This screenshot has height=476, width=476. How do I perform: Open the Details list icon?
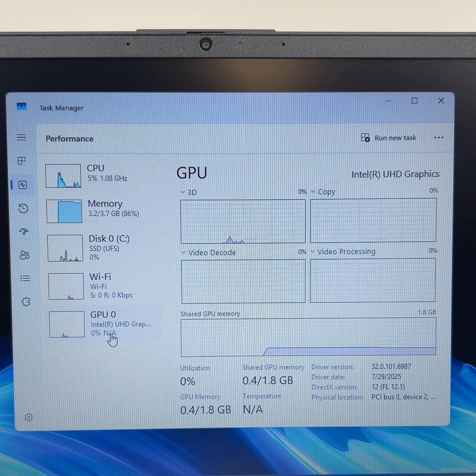25,278
